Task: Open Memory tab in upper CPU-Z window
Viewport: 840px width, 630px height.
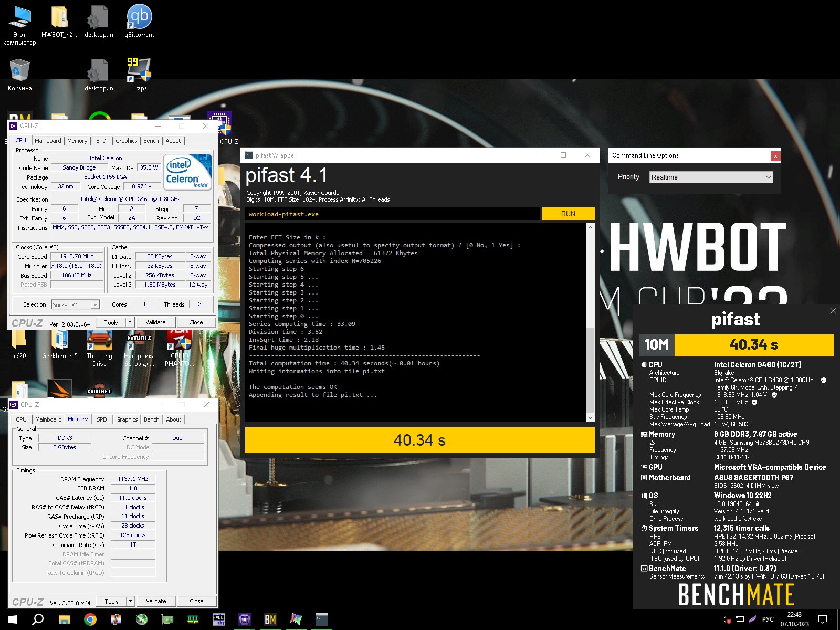Action: click(x=77, y=141)
